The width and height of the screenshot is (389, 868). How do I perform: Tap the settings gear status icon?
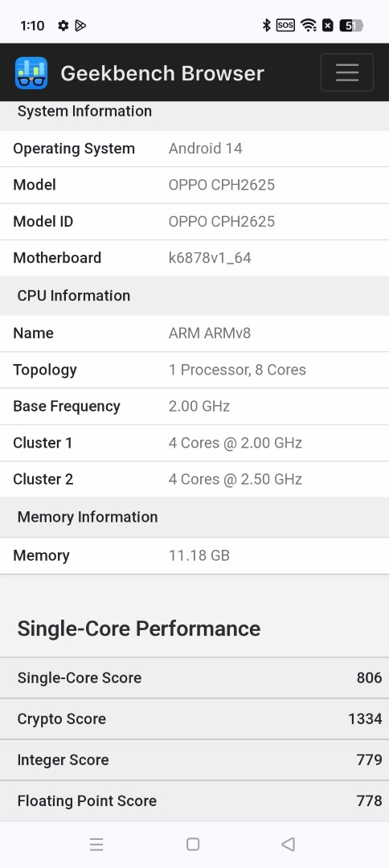click(63, 26)
